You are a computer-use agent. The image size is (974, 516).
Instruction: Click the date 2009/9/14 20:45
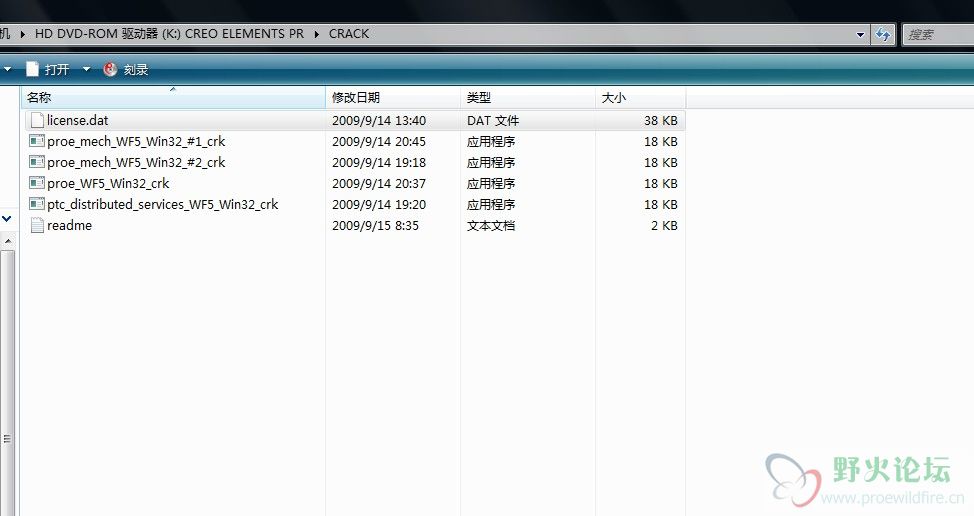point(379,142)
